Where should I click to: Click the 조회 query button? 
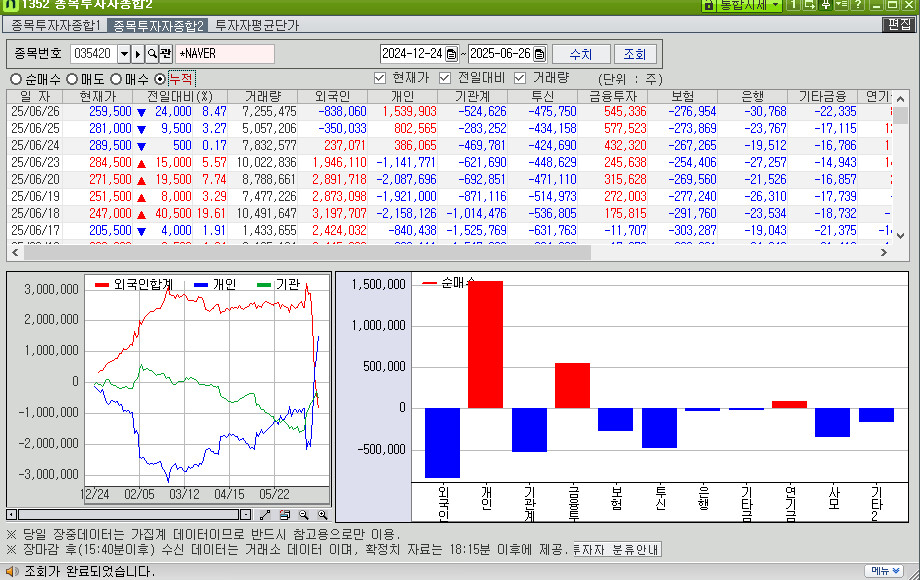pos(634,54)
